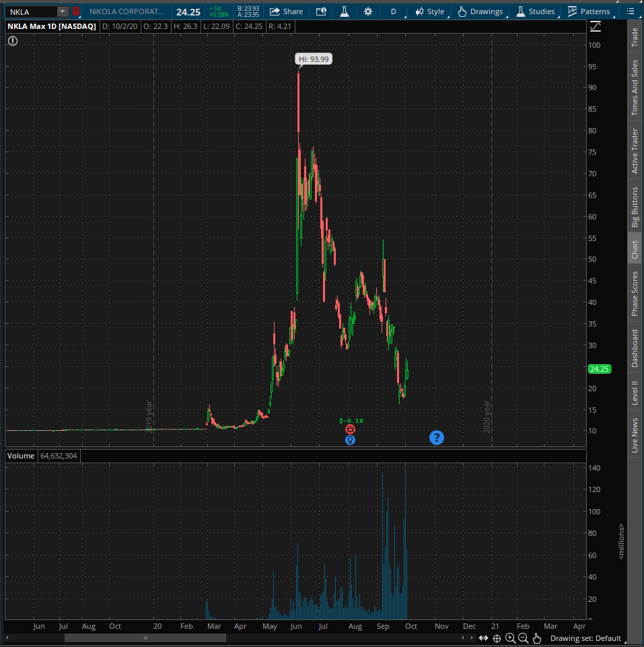
Task: Click the H: 26.3 high value
Action: pyautogui.click(x=185, y=26)
